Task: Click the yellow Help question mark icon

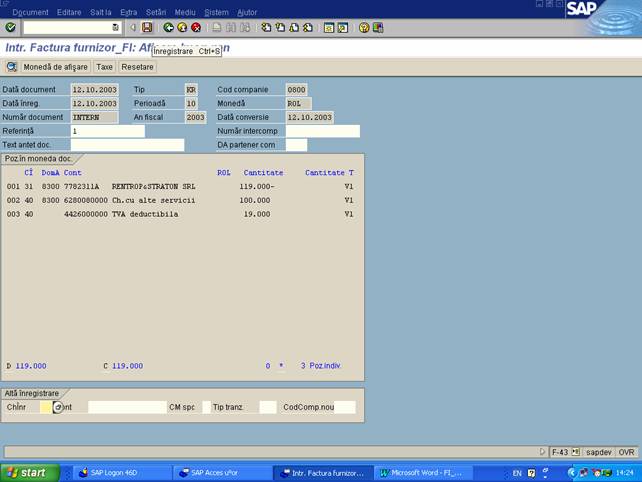Action: tap(364, 28)
